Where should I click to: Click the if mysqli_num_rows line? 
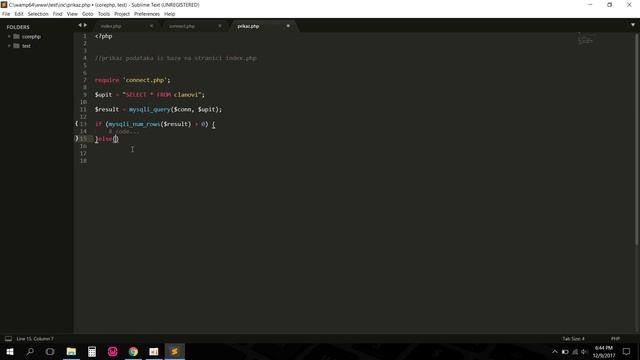(x=155, y=124)
